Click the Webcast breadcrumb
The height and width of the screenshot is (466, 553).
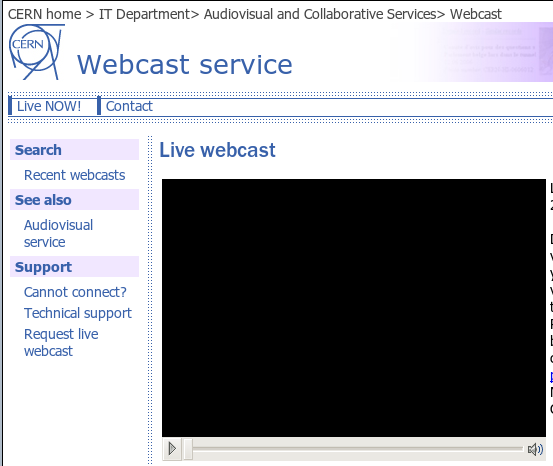(x=475, y=14)
